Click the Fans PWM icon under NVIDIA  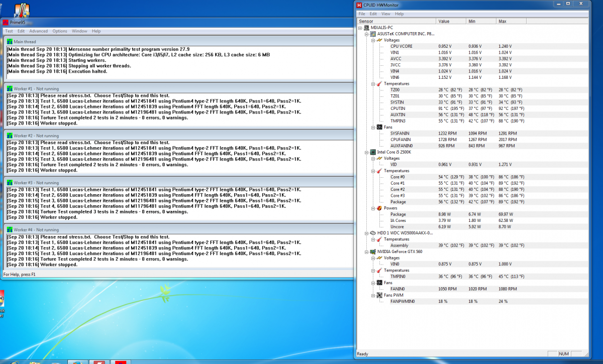[x=379, y=295]
